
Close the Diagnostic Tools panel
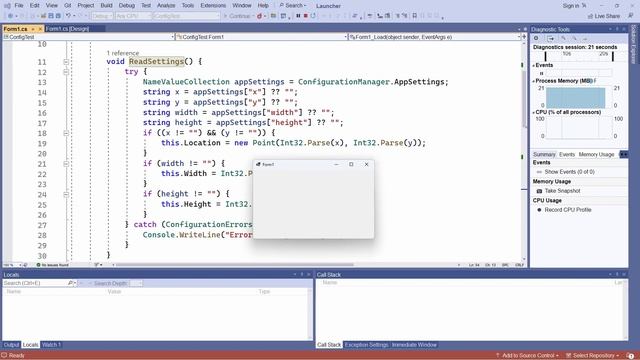coord(624,29)
